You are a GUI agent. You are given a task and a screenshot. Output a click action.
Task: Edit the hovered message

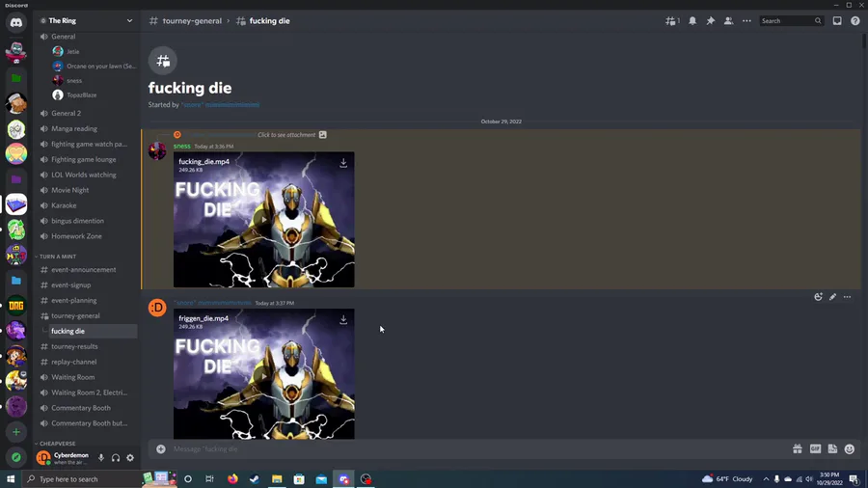(x=832, y=297)
